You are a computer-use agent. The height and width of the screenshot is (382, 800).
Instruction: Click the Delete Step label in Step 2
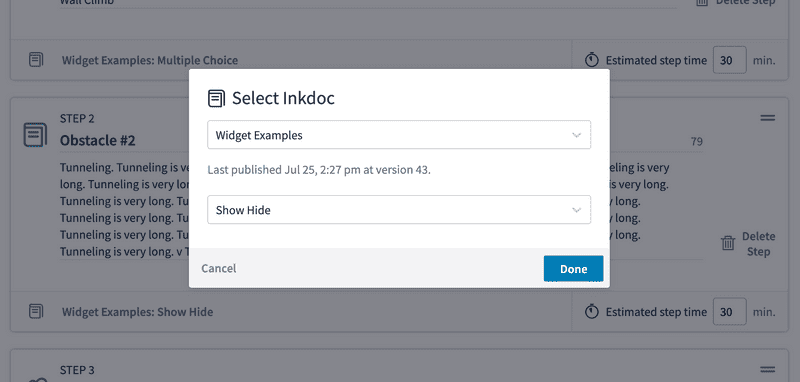[758, 244]
